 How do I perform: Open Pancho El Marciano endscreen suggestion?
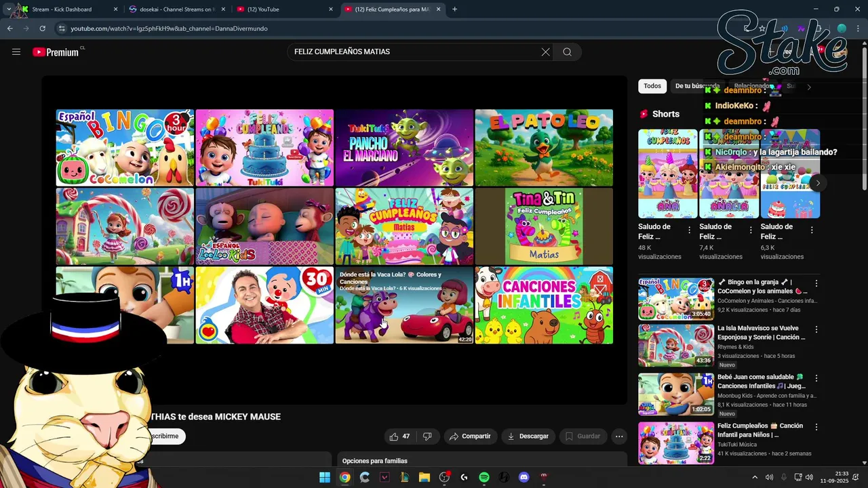tap(404, 148)
